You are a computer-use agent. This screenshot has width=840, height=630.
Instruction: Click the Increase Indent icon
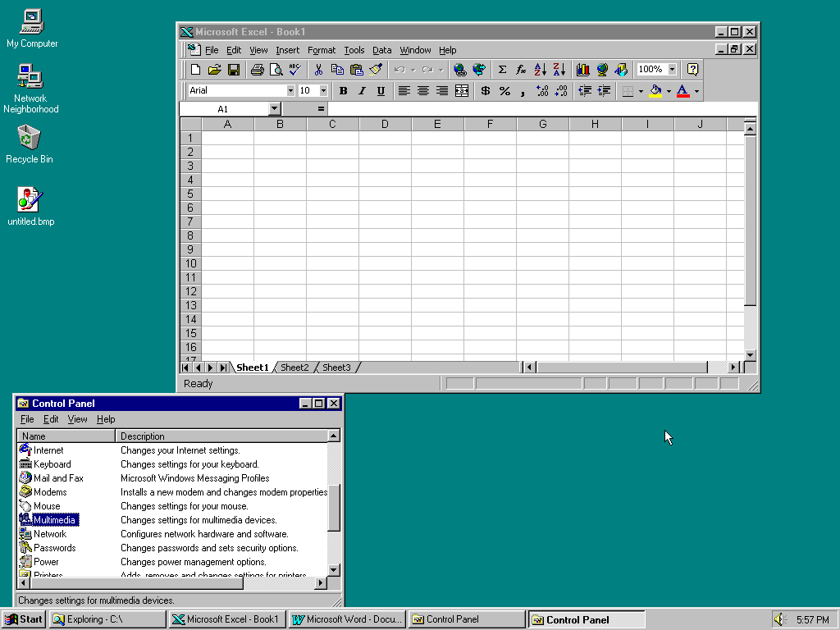pos(604,91)
